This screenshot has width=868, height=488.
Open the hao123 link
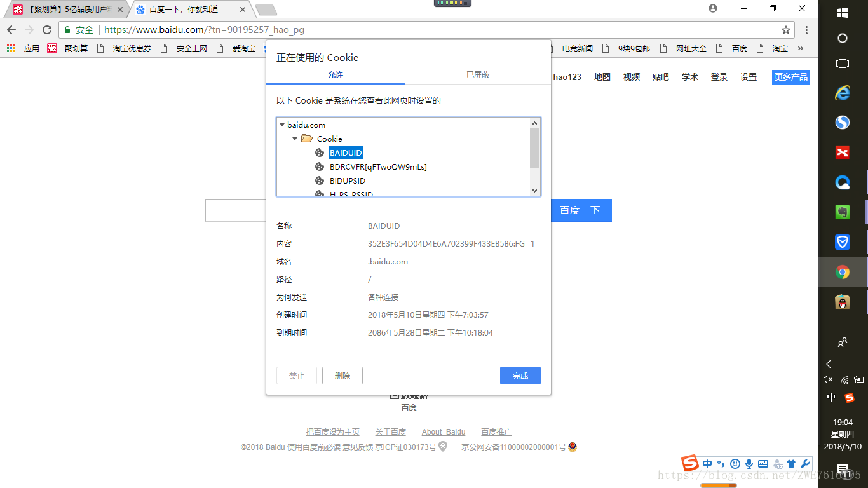point(567,77)
